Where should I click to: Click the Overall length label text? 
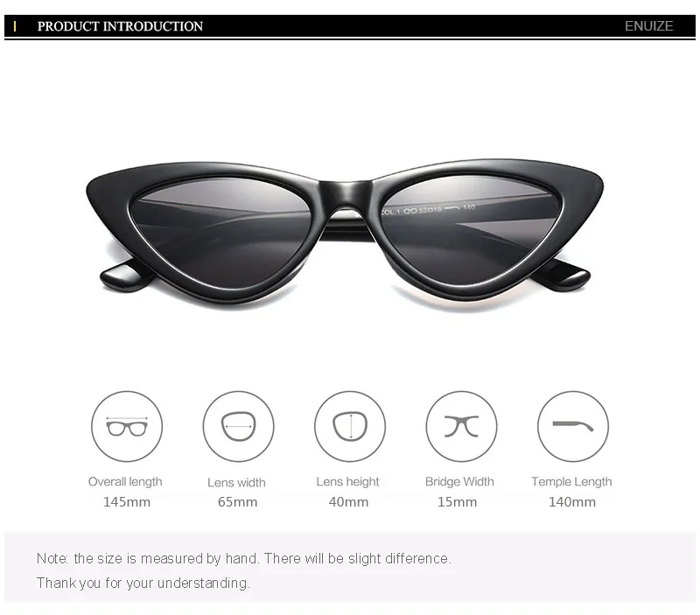[x=125, y=482]
